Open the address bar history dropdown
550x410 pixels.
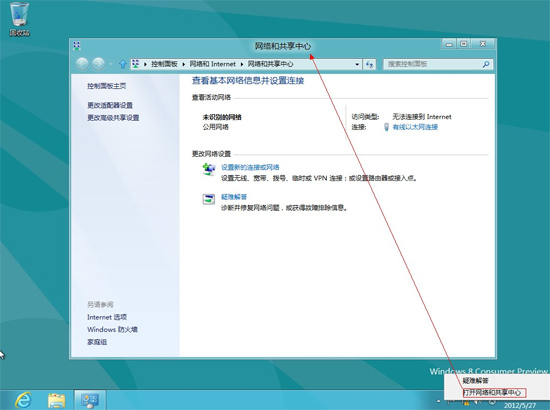[357, 64]
